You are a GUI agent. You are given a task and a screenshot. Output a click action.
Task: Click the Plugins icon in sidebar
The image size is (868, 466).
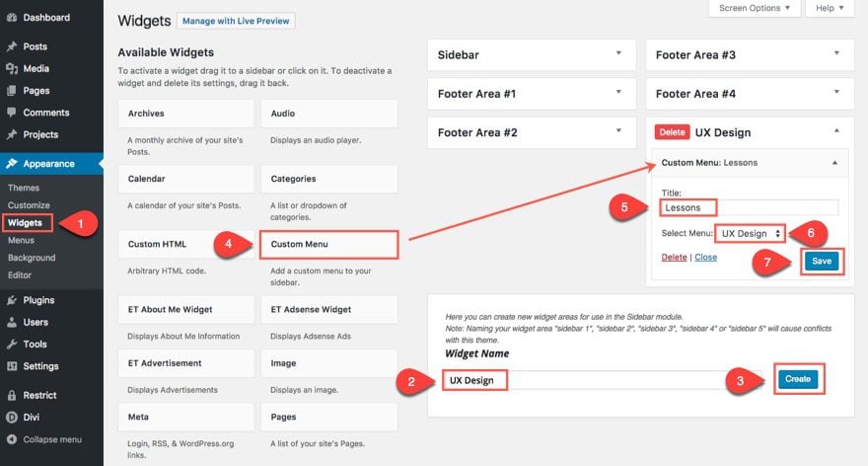tap(12, 300)
